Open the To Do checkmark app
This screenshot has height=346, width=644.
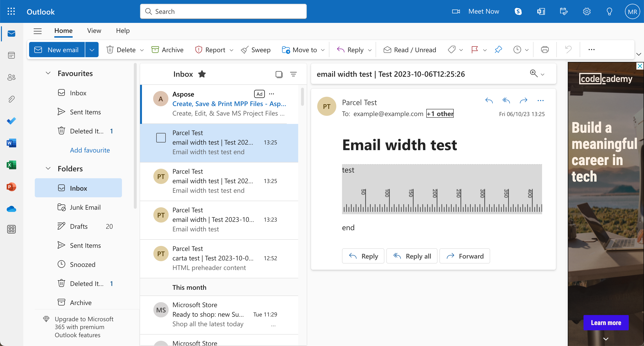coord(11,121)
